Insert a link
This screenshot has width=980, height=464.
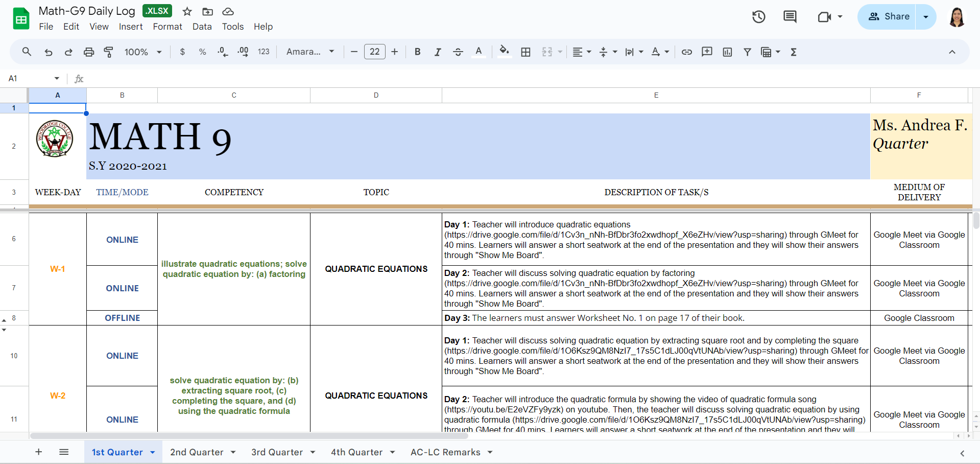click(687, 52)
